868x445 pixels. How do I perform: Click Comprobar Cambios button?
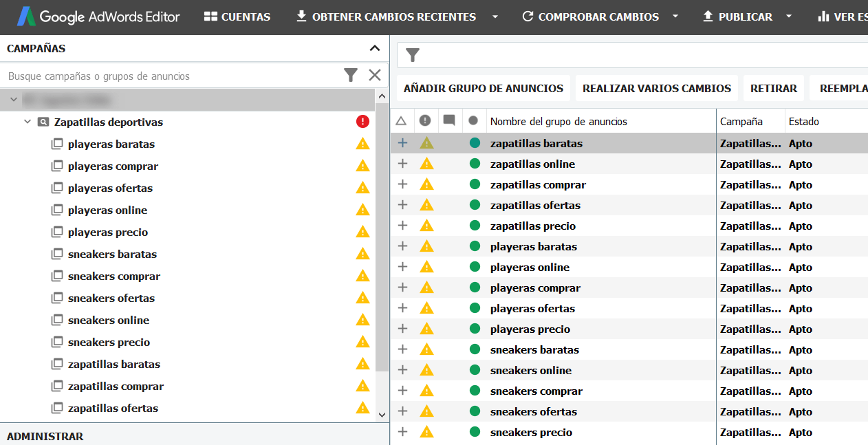tap(591, 17)
